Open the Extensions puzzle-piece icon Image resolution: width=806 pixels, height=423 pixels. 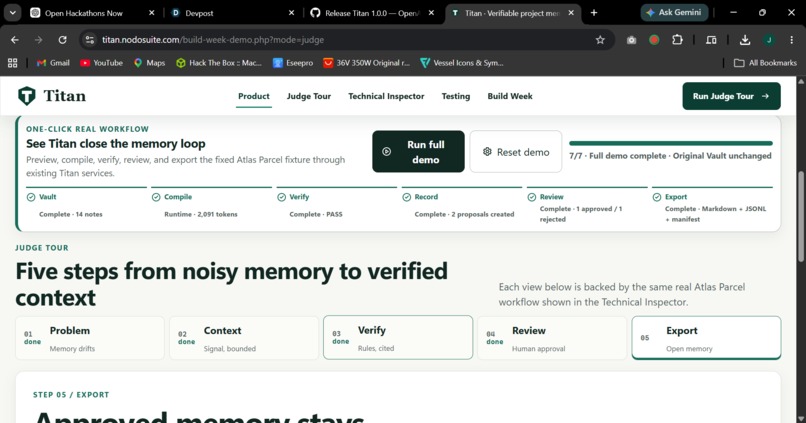point(677,40)
